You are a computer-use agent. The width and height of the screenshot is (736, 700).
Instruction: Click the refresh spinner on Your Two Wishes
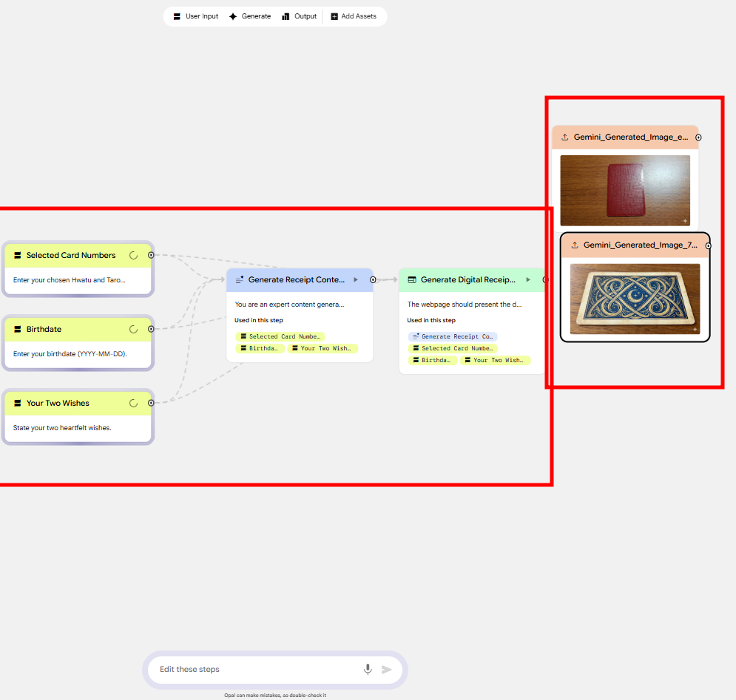click(x=134, y=403)
